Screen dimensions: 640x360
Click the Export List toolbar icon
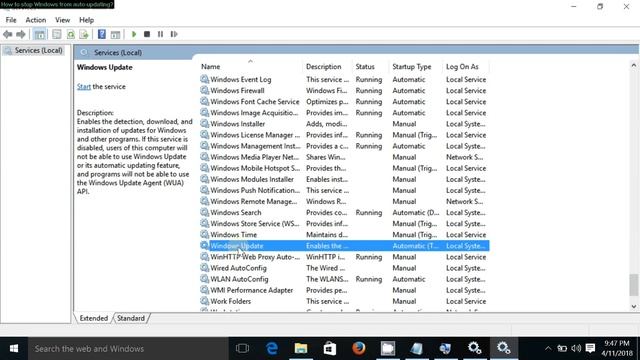tap(84, 34)
